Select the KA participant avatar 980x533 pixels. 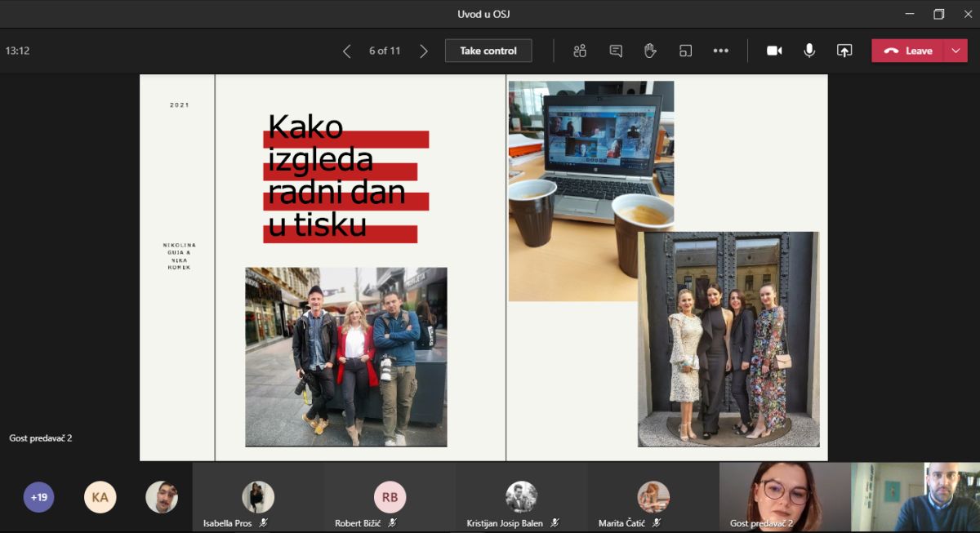(100, 497)
